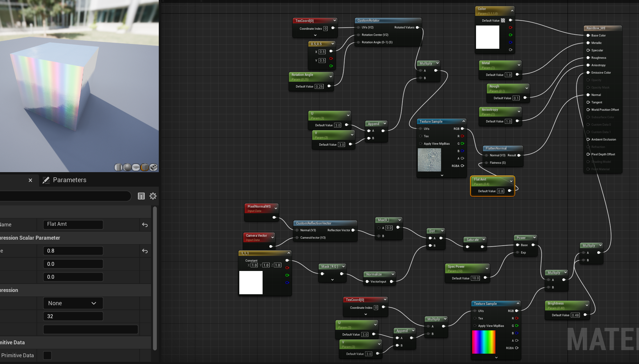Select sphere preview mesh icon

(x=127, y=167)
